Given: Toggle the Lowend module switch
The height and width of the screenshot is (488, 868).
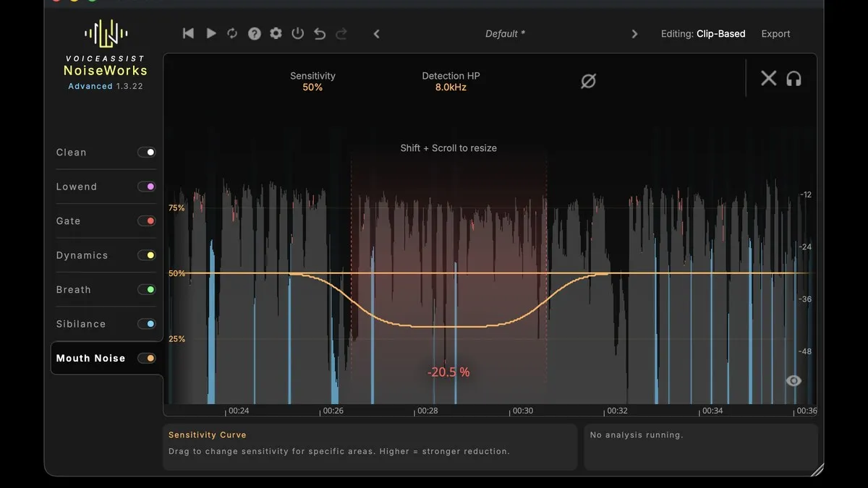Looking at the screenshot, I should [x=147, y=187].
